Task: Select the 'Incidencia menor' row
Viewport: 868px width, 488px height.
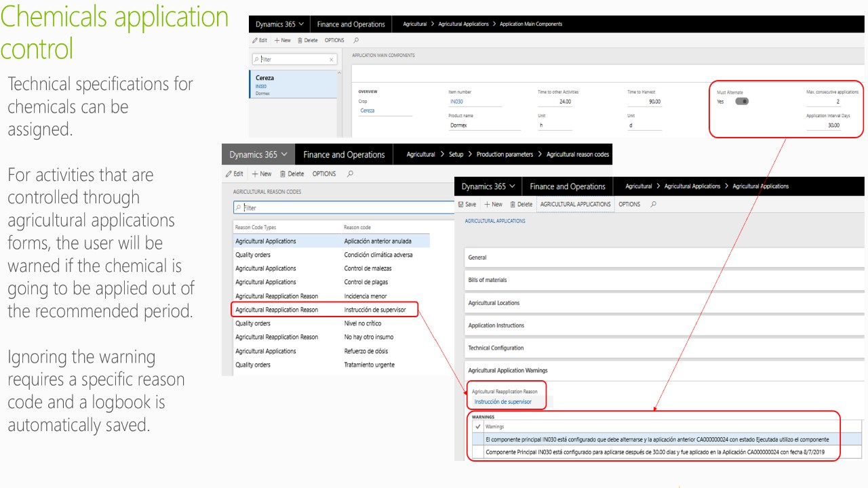Action: (332, 296)
